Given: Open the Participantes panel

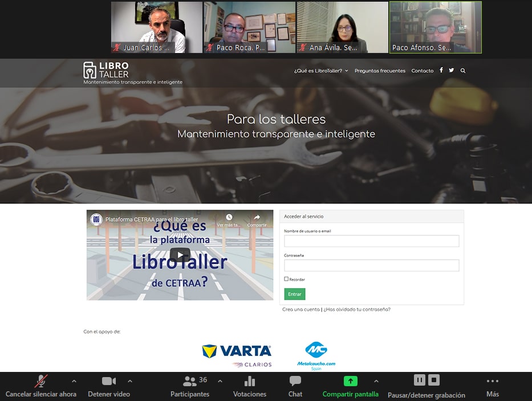Looking at the screenshot, I should (190, 386).
